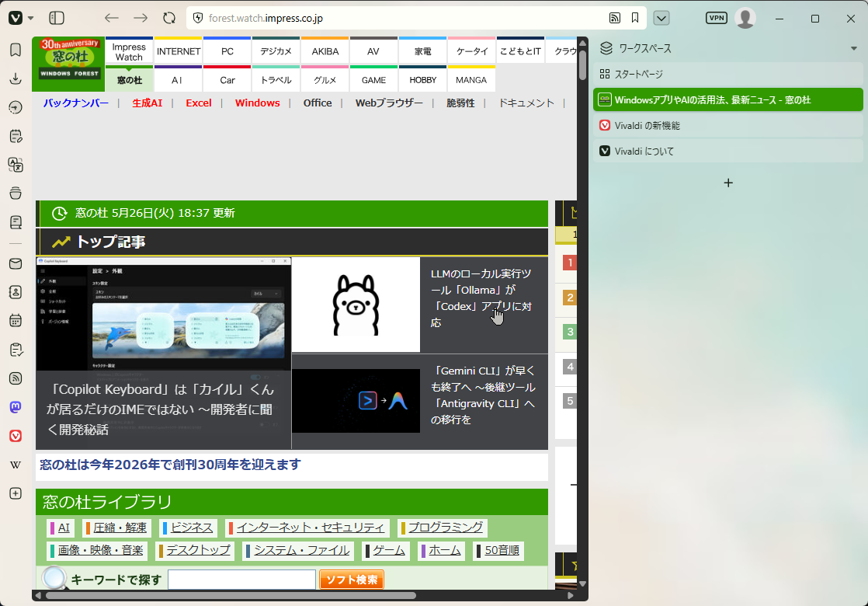This screenshot has height=606, width=868.
Task: Reload the current page
Action: point(169,19)
